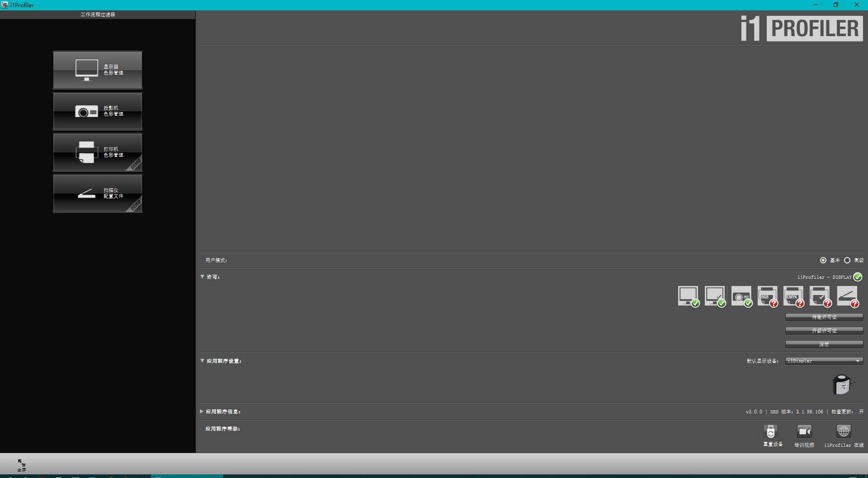This screenshot has height=478, width=868.
Task: Click the scanner license icon
Action: (x=847, y=296)
